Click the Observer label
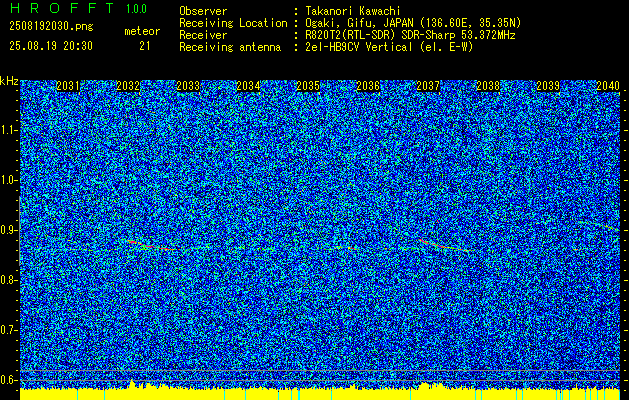Screen dimensions: 629x400 tap(203, 11)
